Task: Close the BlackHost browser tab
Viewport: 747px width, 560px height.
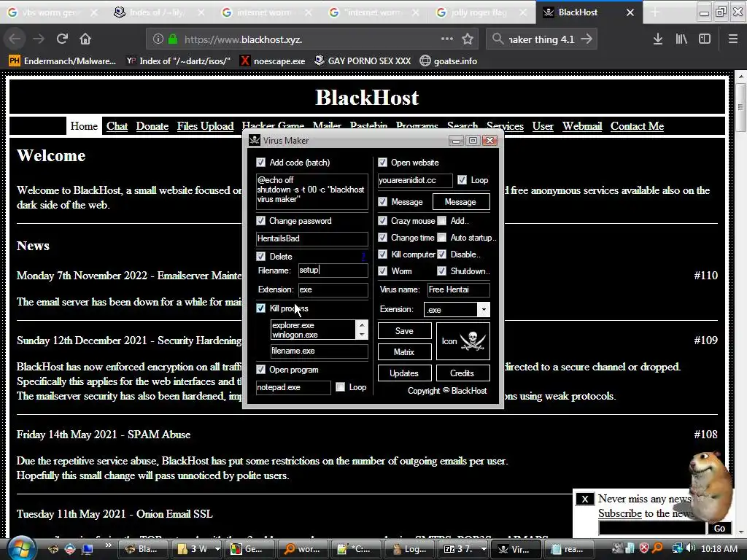Action: (x=630, y=12)
